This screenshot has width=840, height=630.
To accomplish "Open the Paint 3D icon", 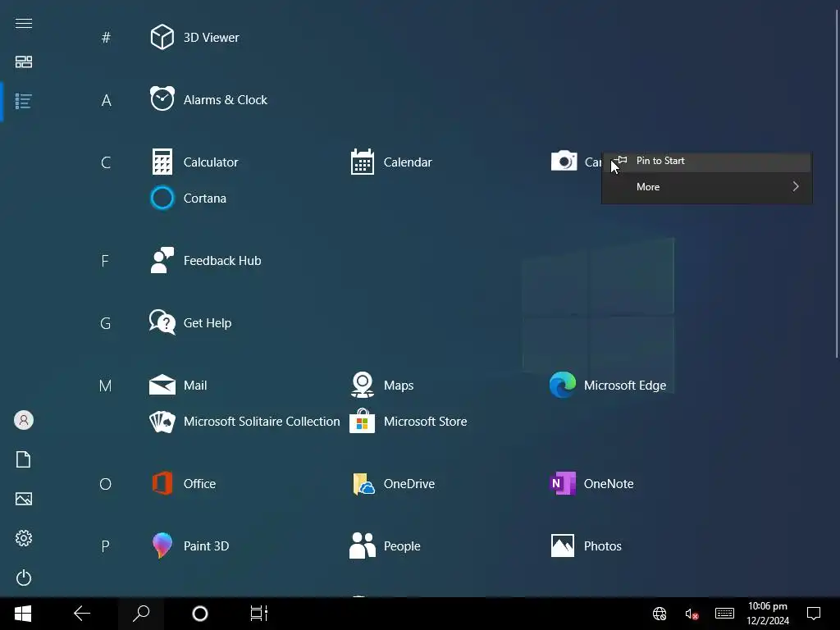I will pyautogui.click(x=162, y=546).
